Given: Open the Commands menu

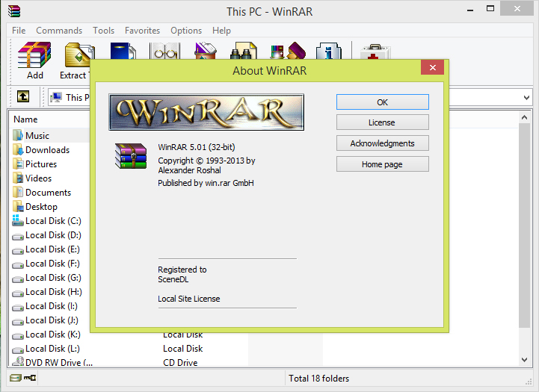Looking at the screenshot, I should [59, 31].
